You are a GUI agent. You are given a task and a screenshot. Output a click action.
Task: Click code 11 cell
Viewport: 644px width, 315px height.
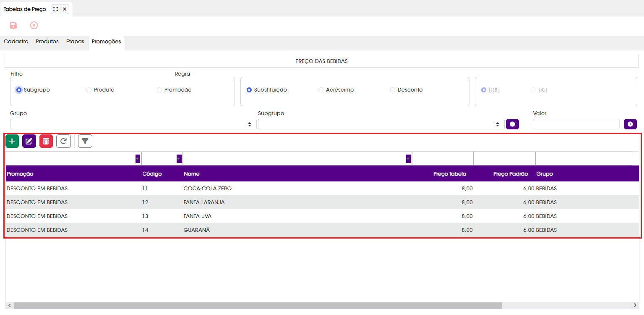click(145, 189)
